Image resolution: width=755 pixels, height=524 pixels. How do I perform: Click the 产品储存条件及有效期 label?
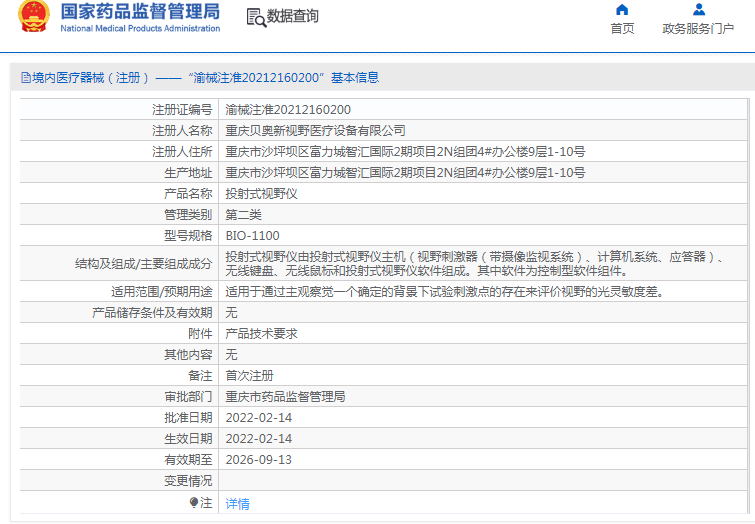click(152, 313)
